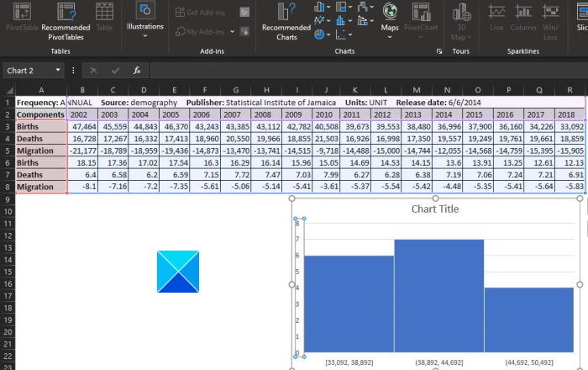Insert a combo chart
Viewport: 588px width, 370px height.
(x=363, y=20)
